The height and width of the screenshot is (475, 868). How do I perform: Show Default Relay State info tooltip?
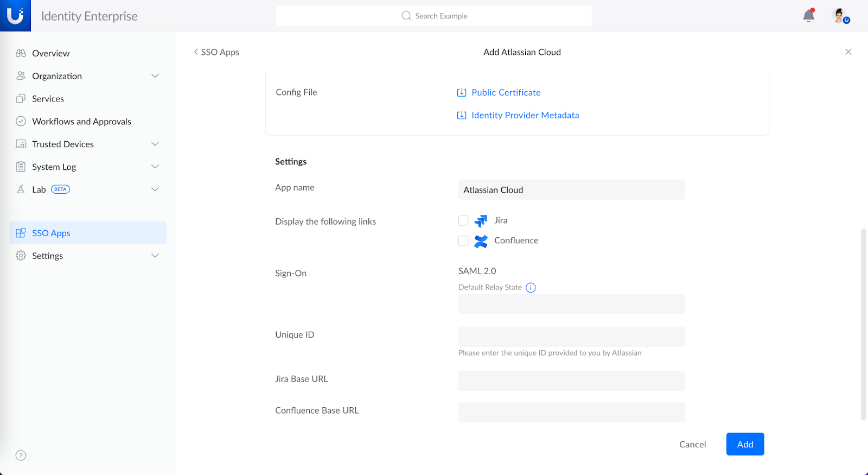531,288
